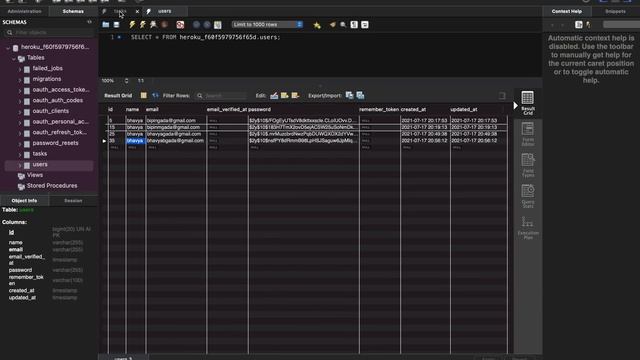Select Object Info tab

pyautogui.click(x=24, y=201)
